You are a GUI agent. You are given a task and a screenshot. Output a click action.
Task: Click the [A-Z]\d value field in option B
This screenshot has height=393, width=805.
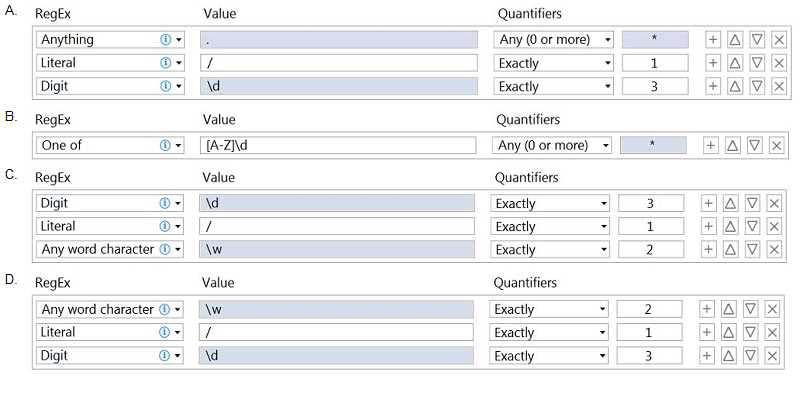[338, 145]
